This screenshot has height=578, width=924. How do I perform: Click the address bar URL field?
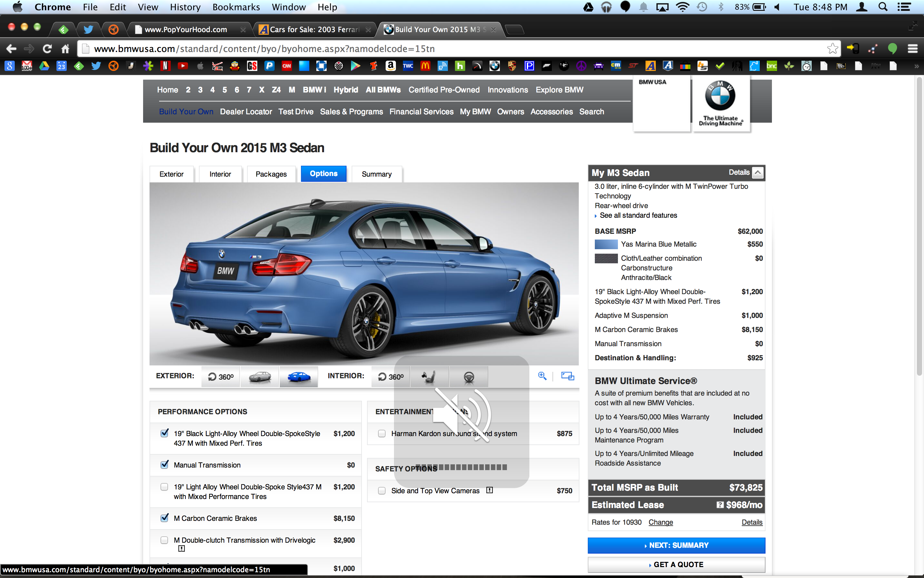point(458,48)
